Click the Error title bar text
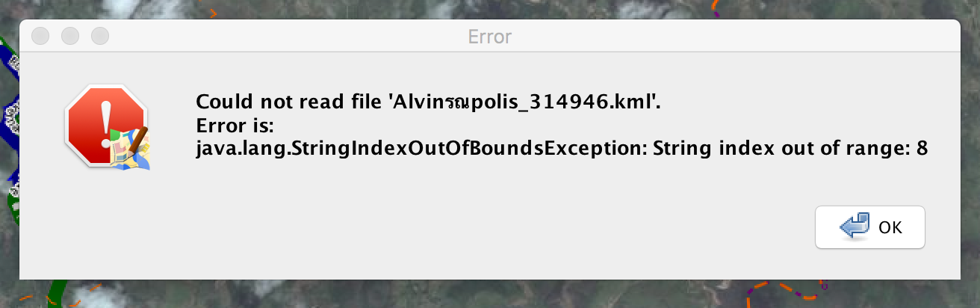Viewport: 980px width, 308px height. (x=489, y=36)
